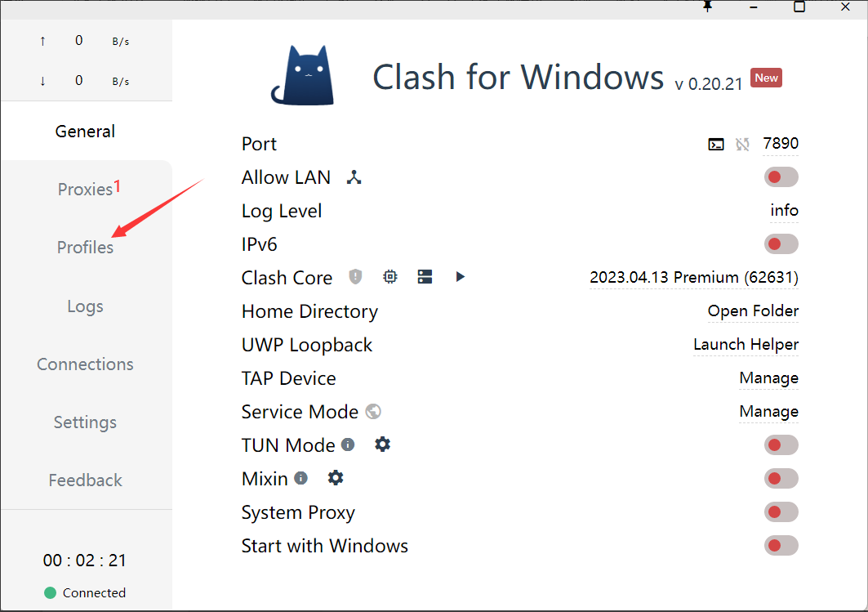Click the terminal icon beside Port

pos(716,145)
